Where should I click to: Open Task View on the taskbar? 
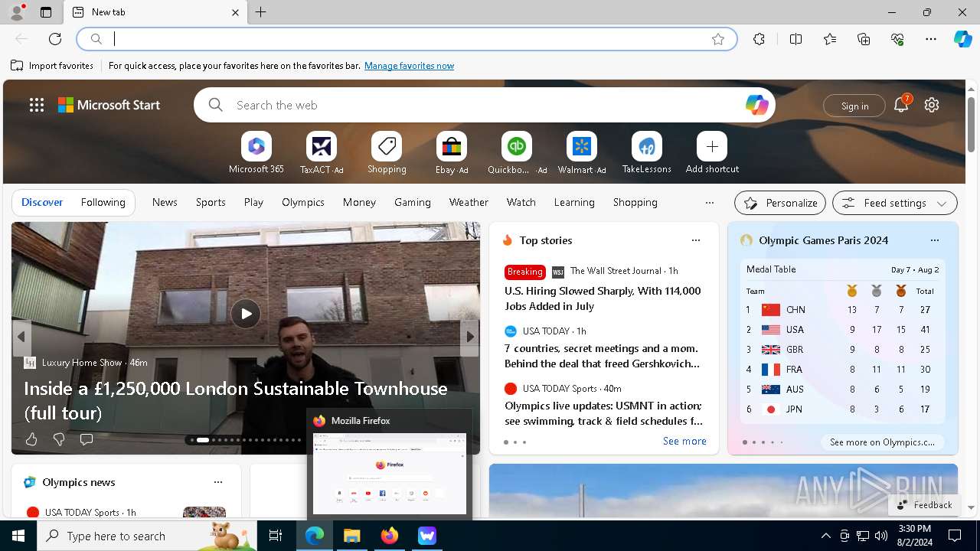[x=276, y=536]
